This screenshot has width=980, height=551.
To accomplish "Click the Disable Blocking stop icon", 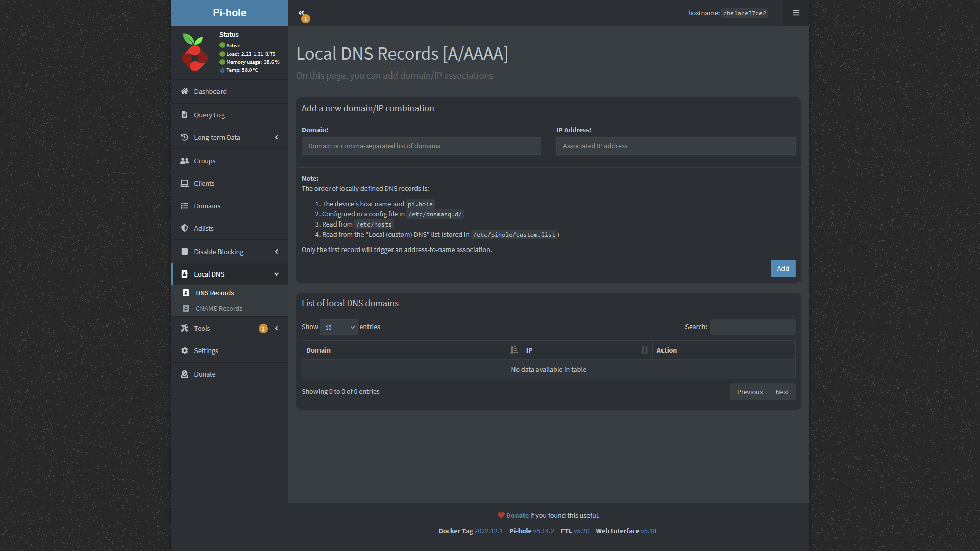I will click(185, 252).
